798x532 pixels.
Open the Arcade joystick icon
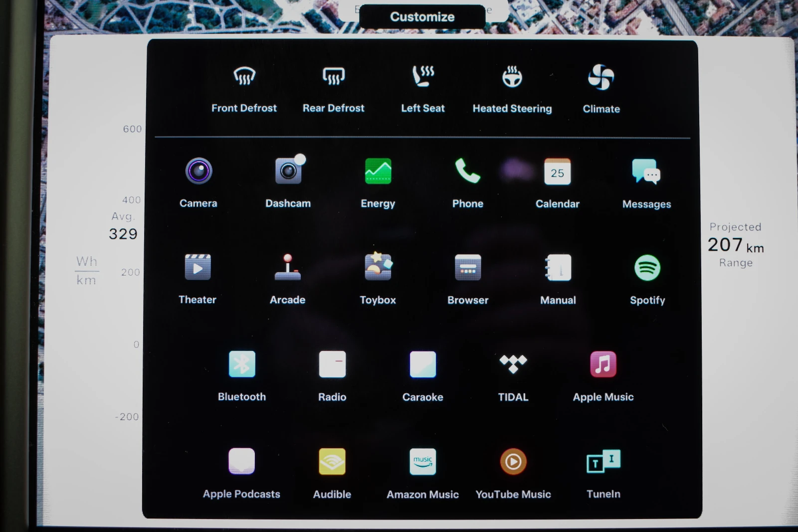click(287, 268)
